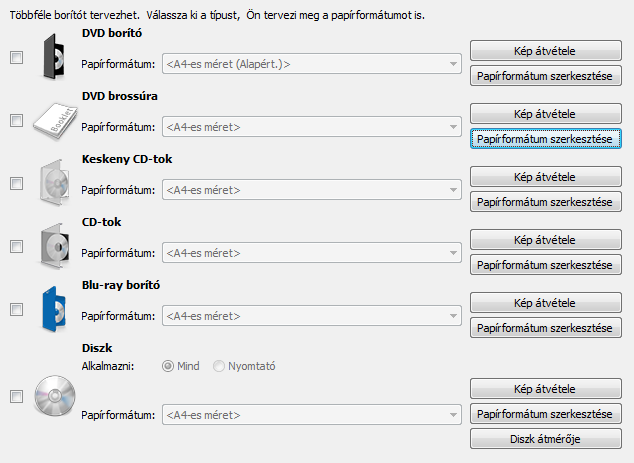Click the Diszk disc icon
Image resolution: width=634 pixels, height=463 pixels.
tap(55, 396)
